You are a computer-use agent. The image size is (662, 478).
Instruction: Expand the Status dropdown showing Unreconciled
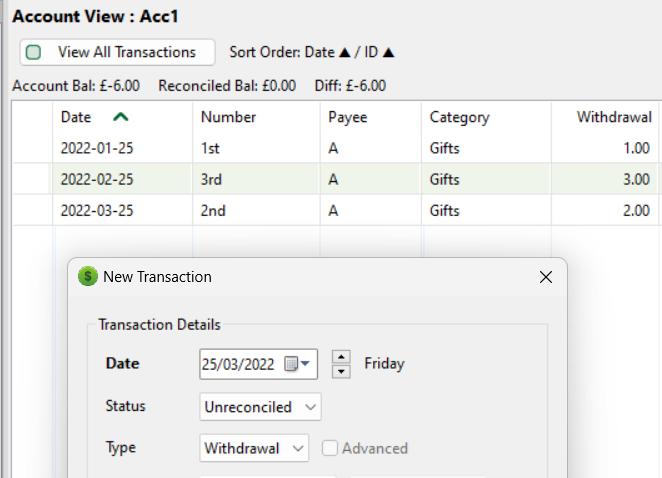(260, 407)
